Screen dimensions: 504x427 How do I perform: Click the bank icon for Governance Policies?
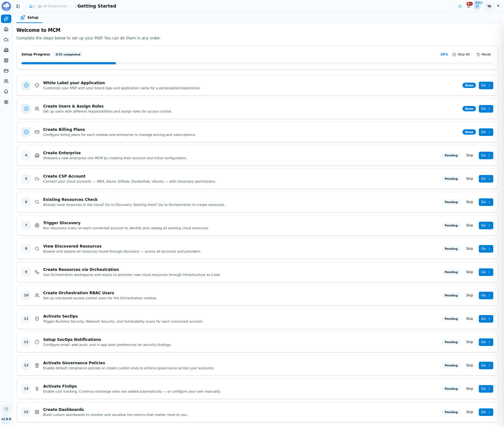point(37,366)
